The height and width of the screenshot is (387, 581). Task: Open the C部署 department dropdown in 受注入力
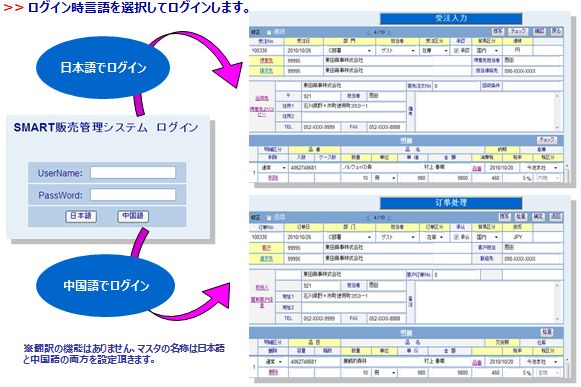pyautogui.click(x=349, y=51)
